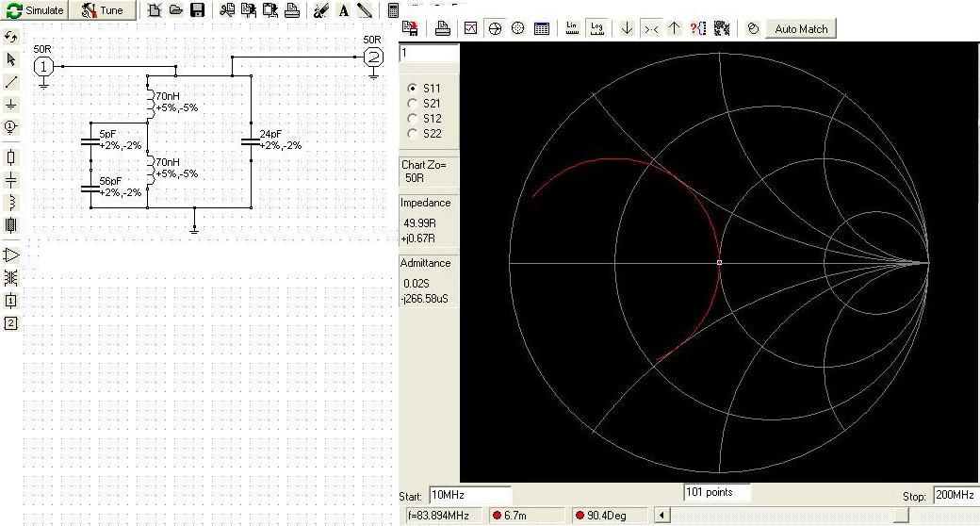
Task: Choose S22 radio button
Action: (x=413, y=133)
